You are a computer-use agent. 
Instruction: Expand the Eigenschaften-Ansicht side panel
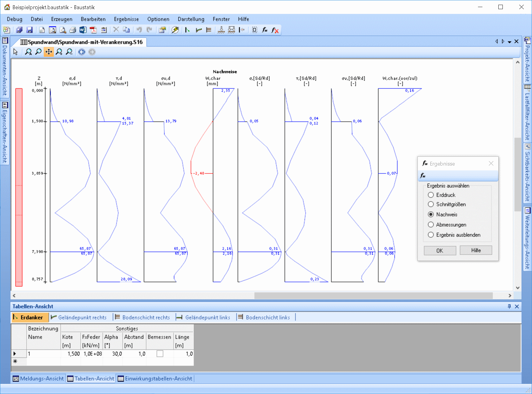5,132
